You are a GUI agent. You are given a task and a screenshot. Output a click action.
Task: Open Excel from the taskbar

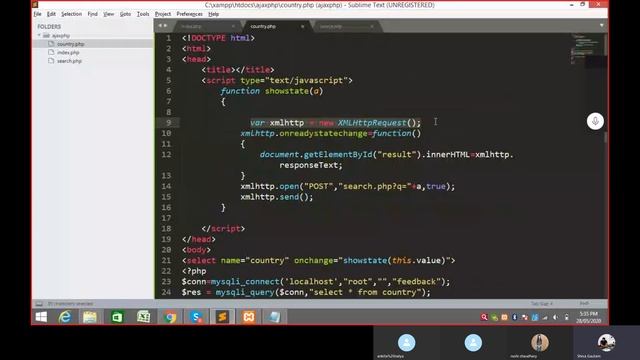click(143, 317)
